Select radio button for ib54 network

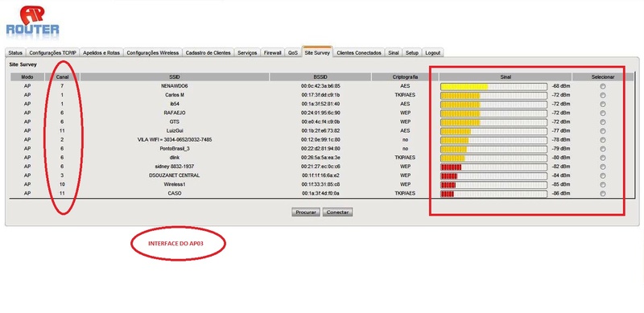pyautogui.click(x=602, y=104)
